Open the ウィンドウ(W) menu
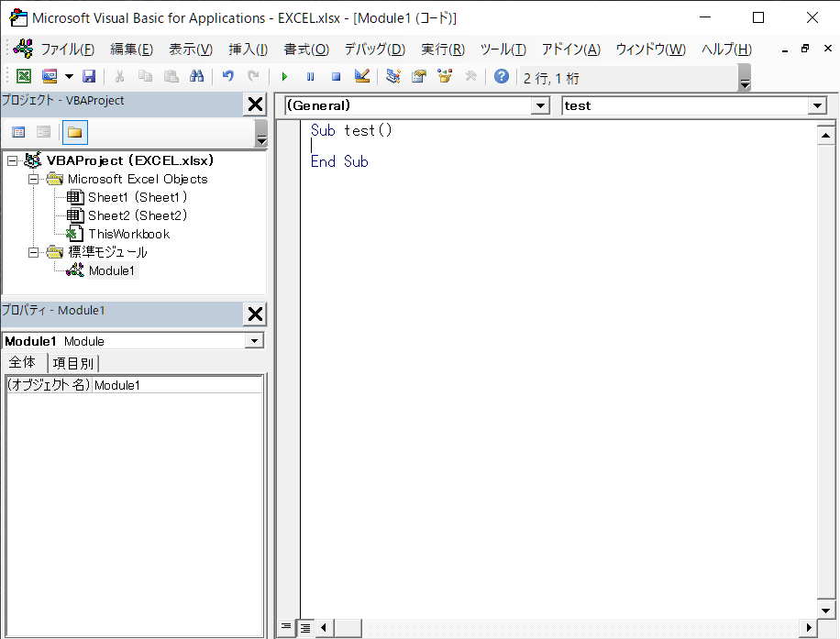The image size is (840, 639). (x=650, y=50)
